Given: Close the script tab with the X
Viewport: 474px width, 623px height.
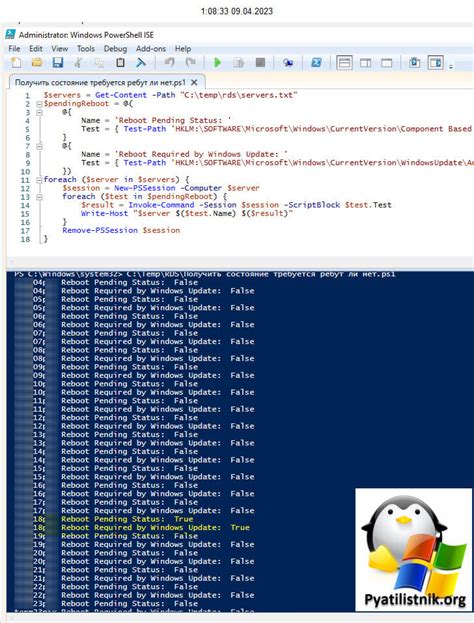Looking at the screenshot, I should point(194,83).
